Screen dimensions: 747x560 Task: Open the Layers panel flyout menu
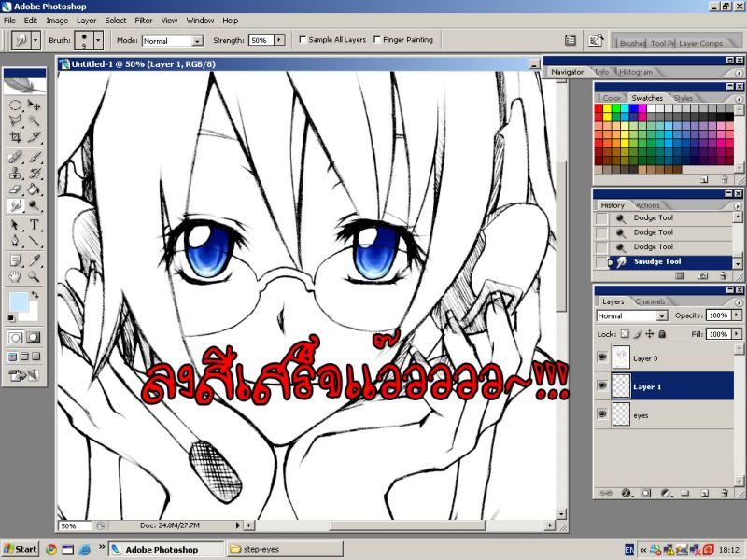coord(739,301)
